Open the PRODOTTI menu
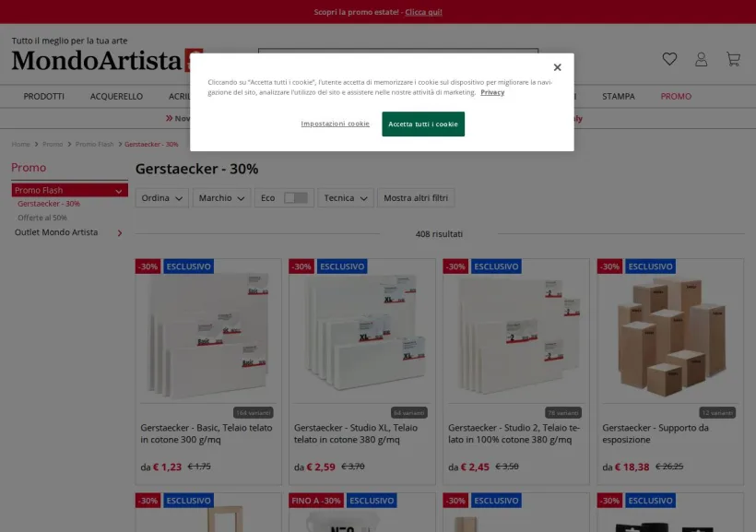The image size is (756, 532). pos(44,97)
